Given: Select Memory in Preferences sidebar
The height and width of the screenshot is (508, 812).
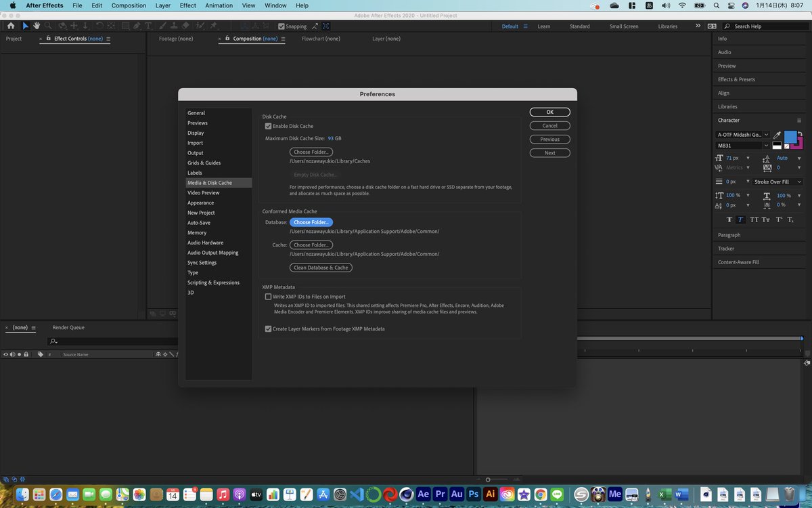Looking at the screenshot, I should [197, 232].
